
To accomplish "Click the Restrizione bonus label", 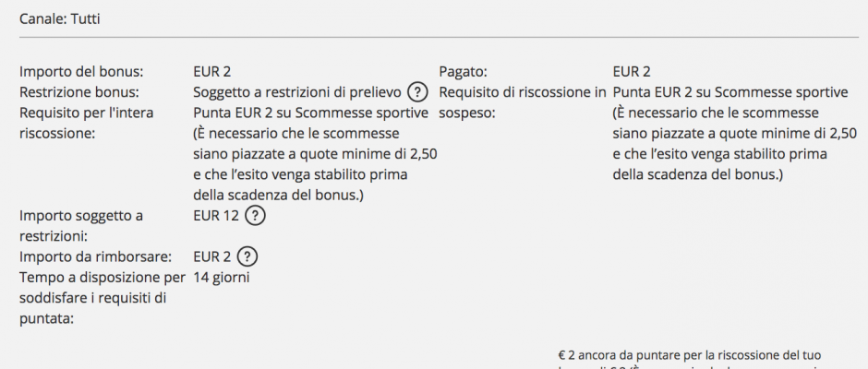I will 78,92.
